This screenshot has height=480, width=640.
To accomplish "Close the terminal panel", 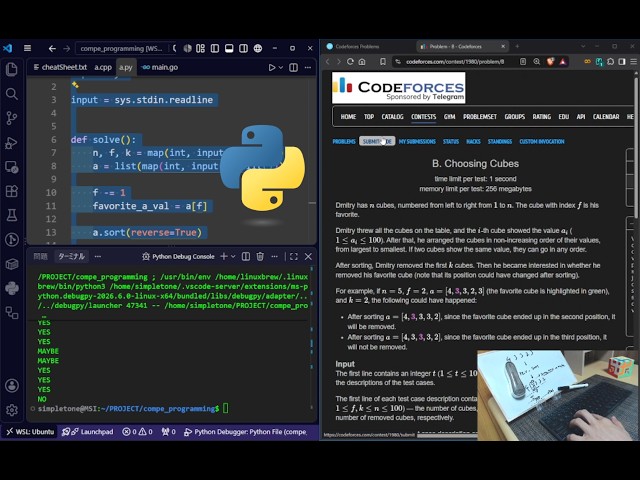I will tap(308, 256).
